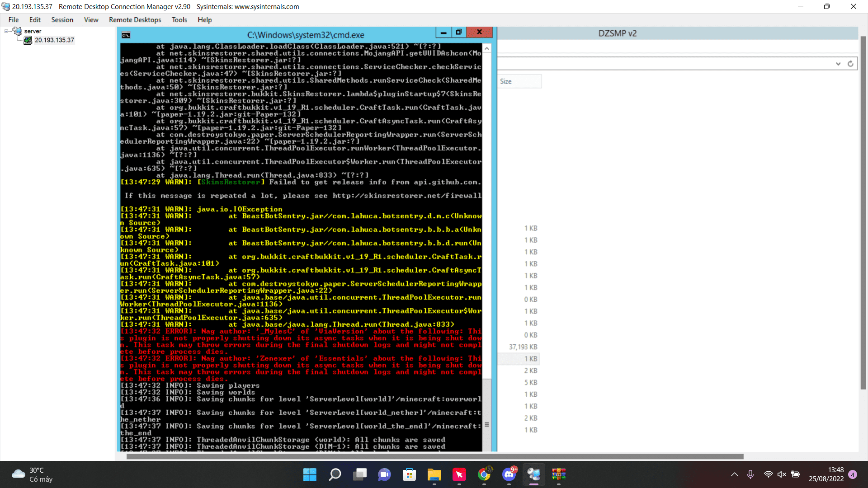868x488 pixels.
Task: Open the Tools menu
Action: click(x=179, y=20)
